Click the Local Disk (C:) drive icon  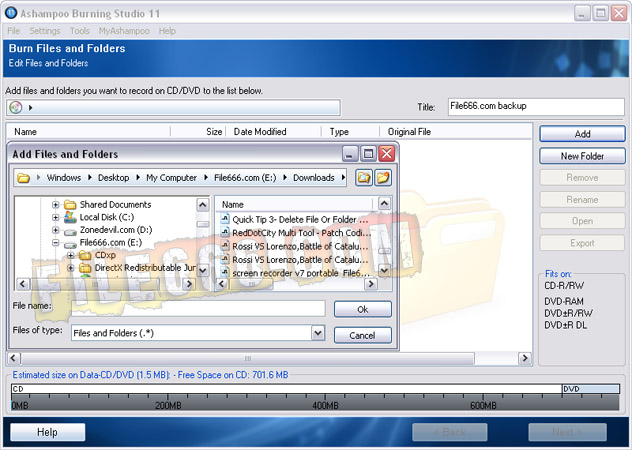pos(70,217)
